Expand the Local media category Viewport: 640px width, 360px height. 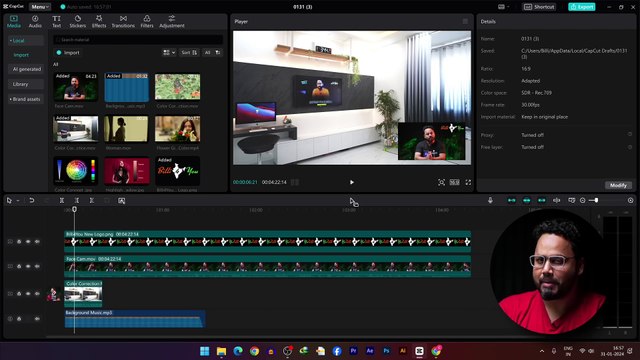pos(25,40)
